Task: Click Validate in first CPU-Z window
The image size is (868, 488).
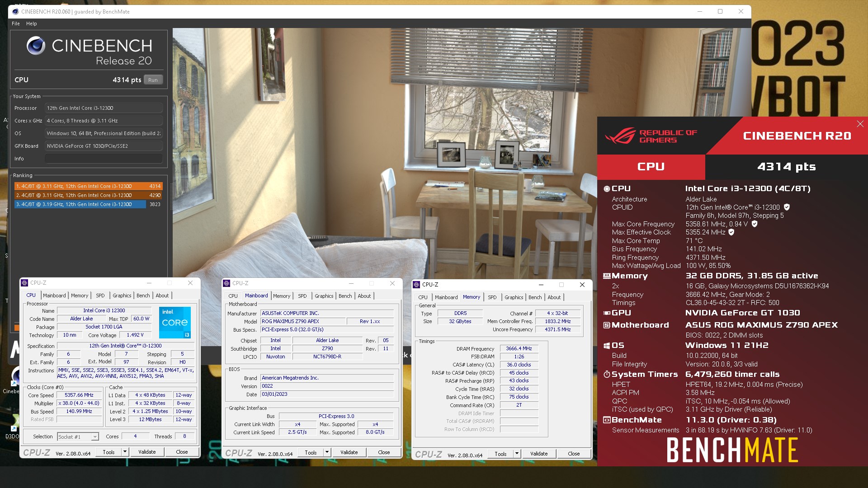Action: (x=147, y=452)
